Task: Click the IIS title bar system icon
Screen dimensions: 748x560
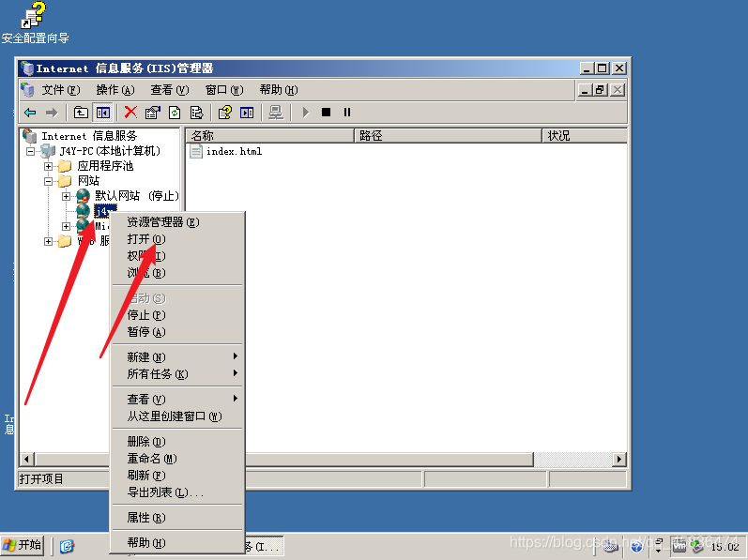Action: [x=27, y=68]
